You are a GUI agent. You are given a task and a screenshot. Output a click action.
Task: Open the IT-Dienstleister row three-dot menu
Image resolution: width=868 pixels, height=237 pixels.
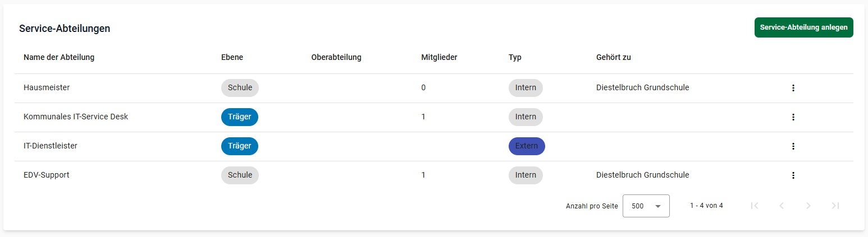793,146
